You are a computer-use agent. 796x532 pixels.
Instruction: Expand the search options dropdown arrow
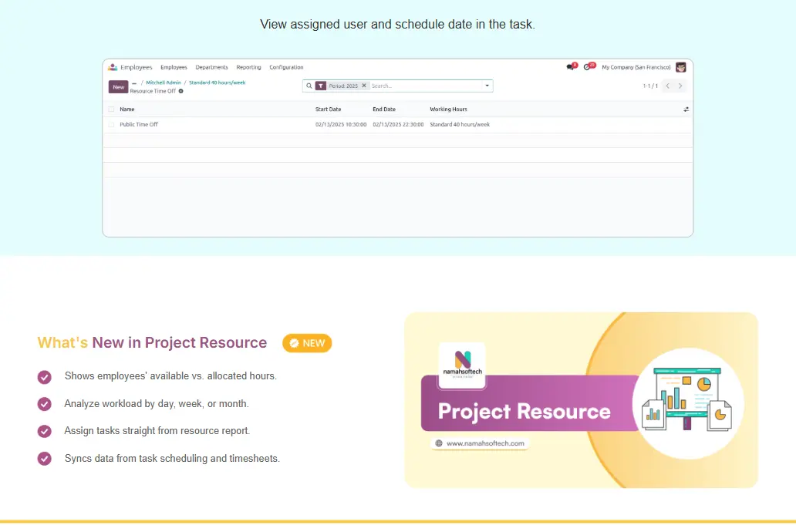(487, 86)
